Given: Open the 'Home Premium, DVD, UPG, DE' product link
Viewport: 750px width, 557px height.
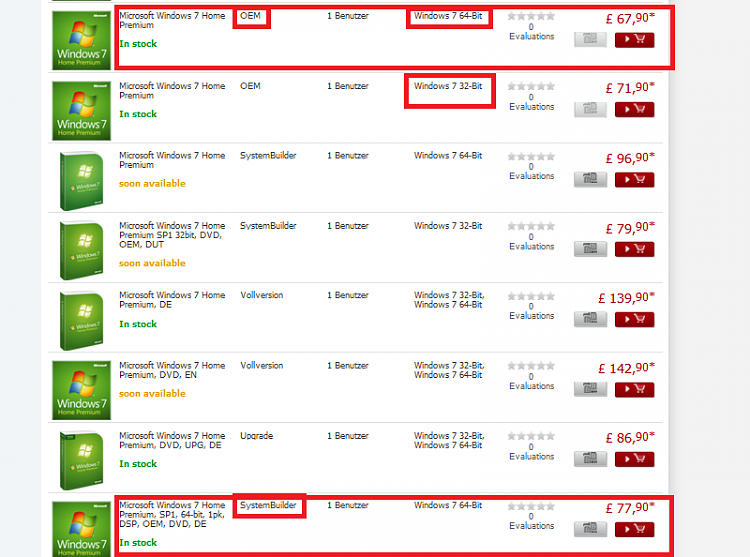Looking at the screenshot, I should [172, 440].
